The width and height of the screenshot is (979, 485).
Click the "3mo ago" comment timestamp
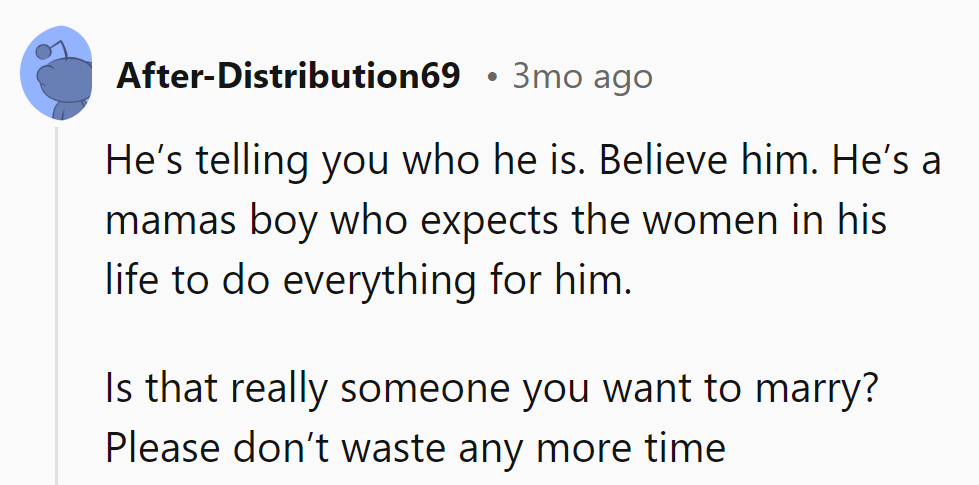point(582,76)
